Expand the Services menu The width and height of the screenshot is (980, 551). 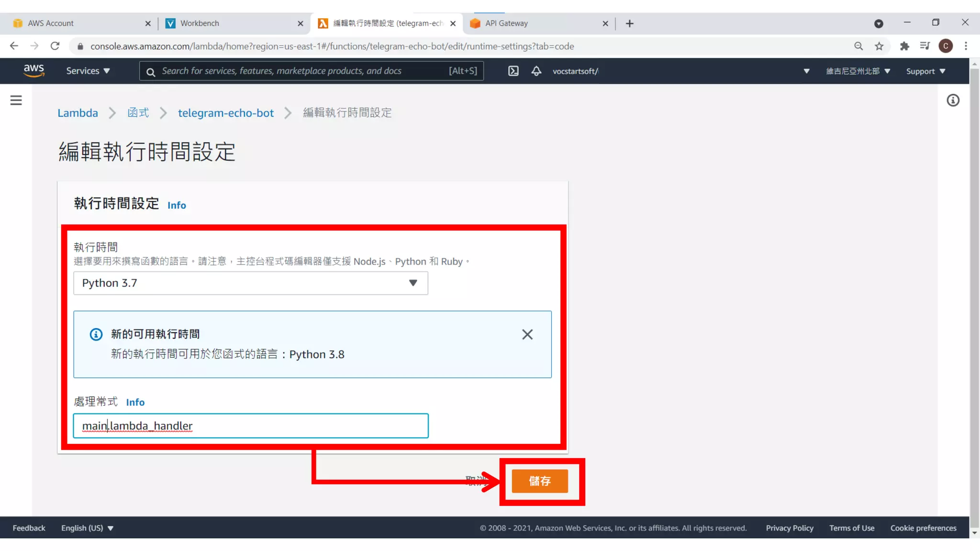click(x=88, y=71)
